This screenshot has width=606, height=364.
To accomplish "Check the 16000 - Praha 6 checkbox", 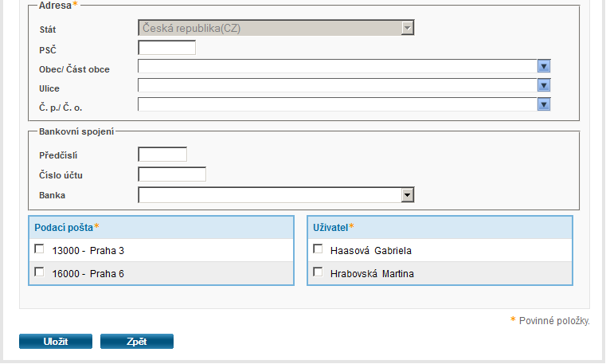I will coord(40,272).
